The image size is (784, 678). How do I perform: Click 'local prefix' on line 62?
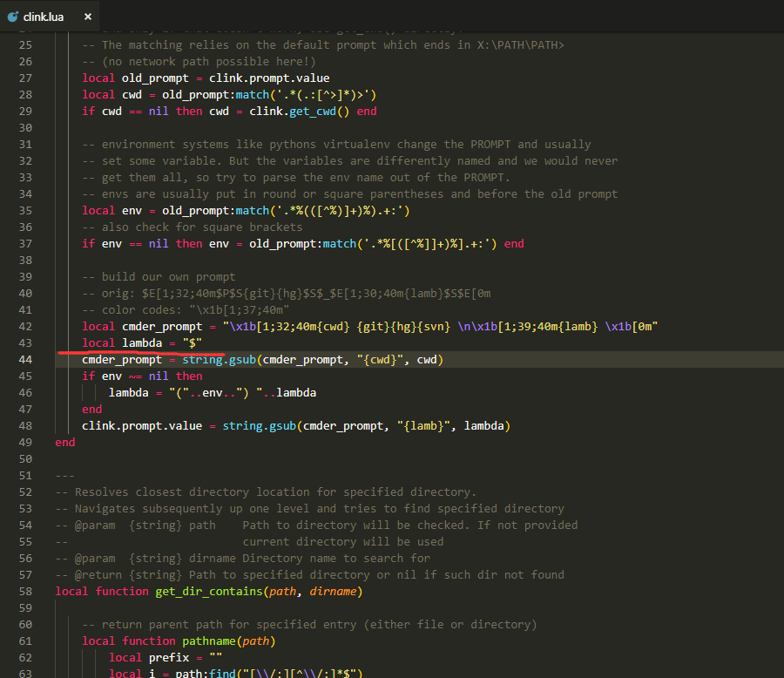point(148,657)
